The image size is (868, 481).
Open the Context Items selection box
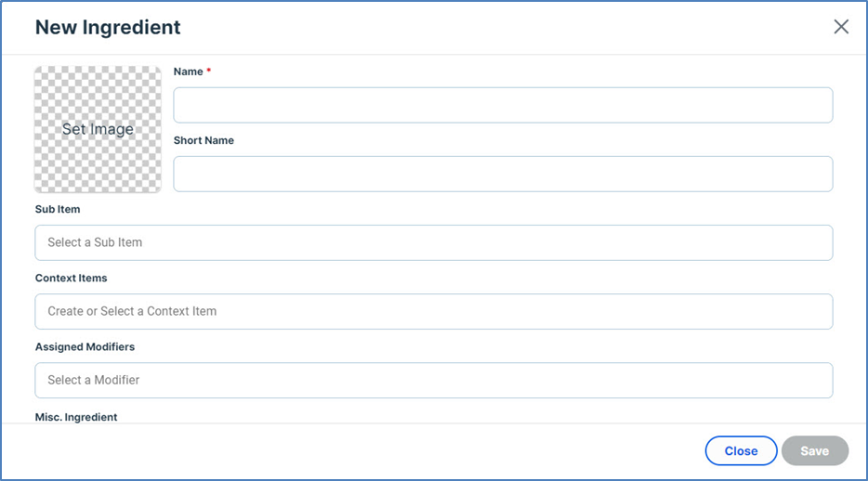click(x=434, y=311)
